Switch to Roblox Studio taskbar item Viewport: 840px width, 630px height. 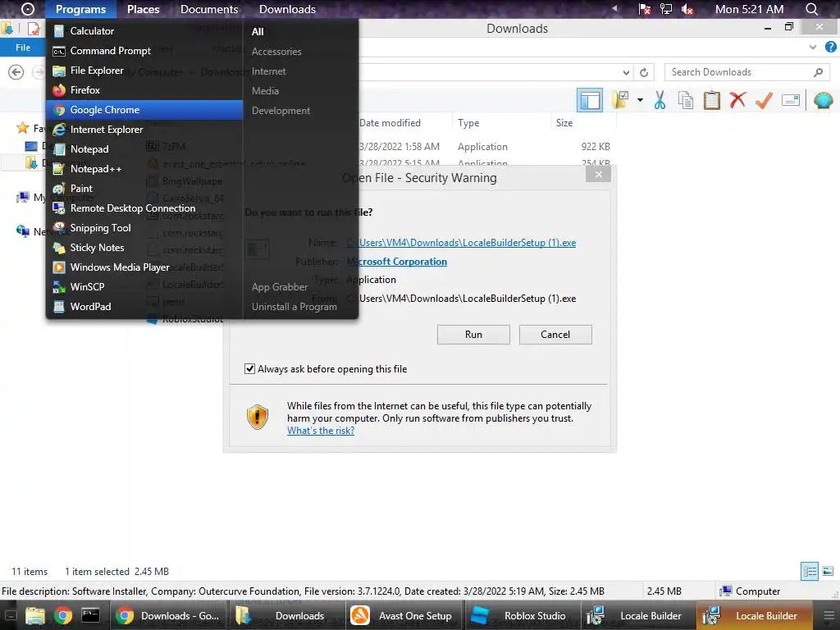click(x=521, y=616)
